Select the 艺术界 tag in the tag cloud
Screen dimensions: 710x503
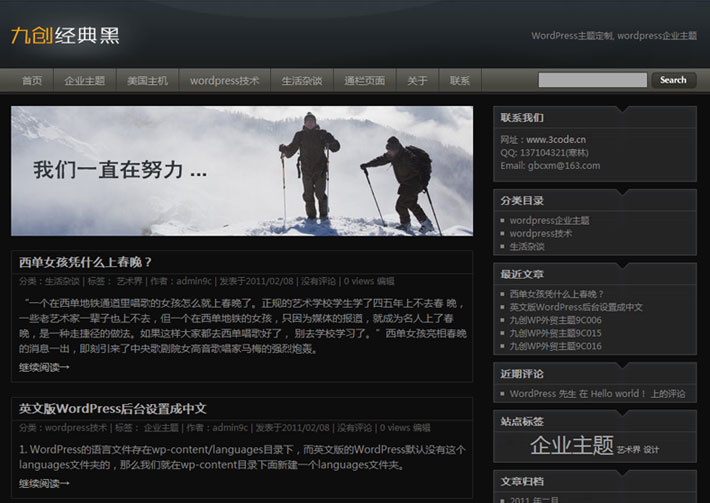(x=628, y=450)
